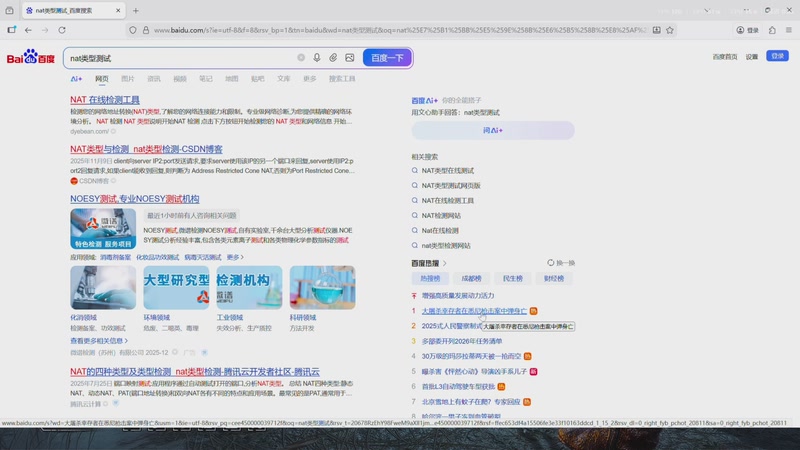Click the 百度一下 search button
Screen dimensions: 800x450
[x=387, y=58]
